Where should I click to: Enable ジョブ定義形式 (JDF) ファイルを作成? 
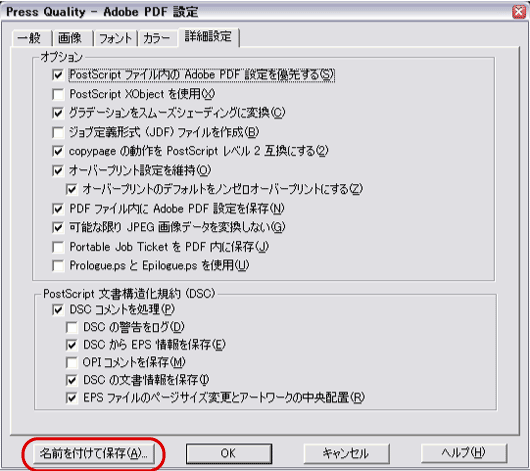58,132
